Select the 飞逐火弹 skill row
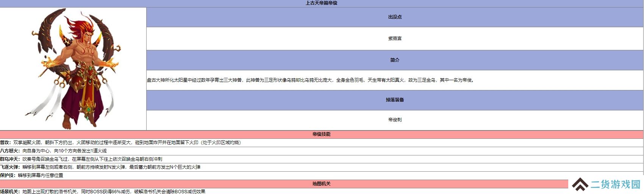Viewport: 644px width, 194px height. pos(322,167)
